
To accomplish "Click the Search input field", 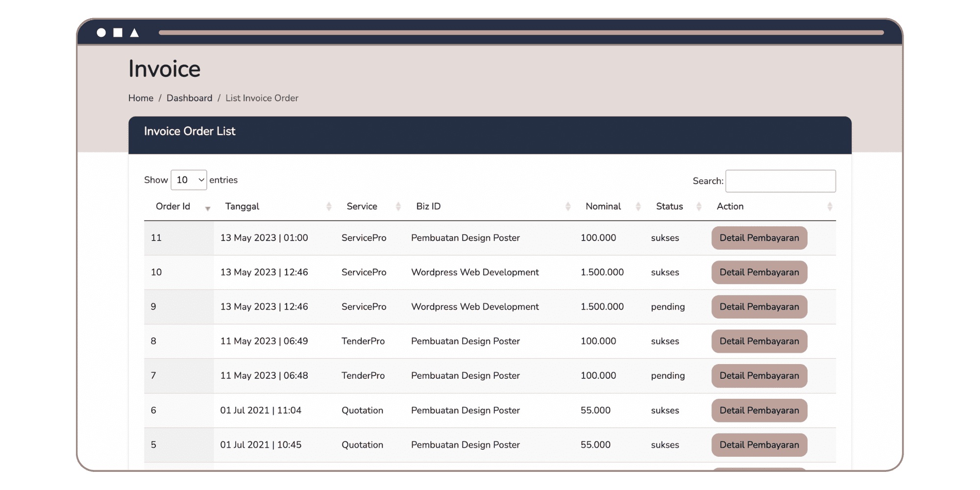I will point(780,181).
